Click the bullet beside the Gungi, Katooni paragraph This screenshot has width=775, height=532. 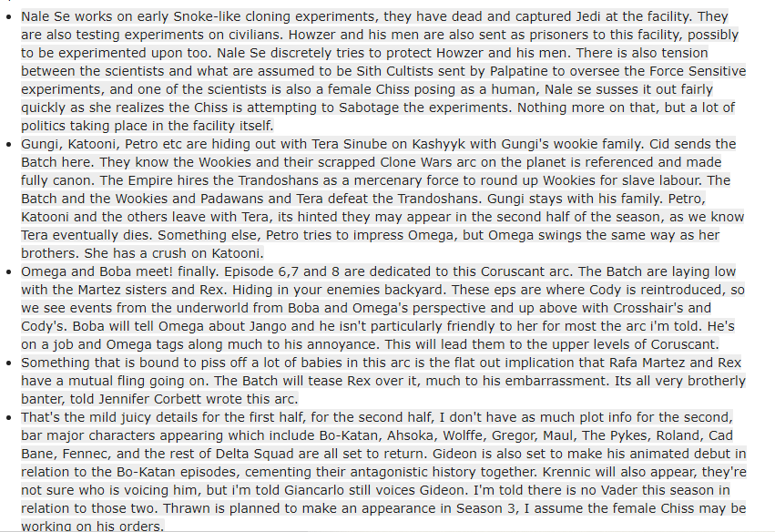tap(8, 144)
